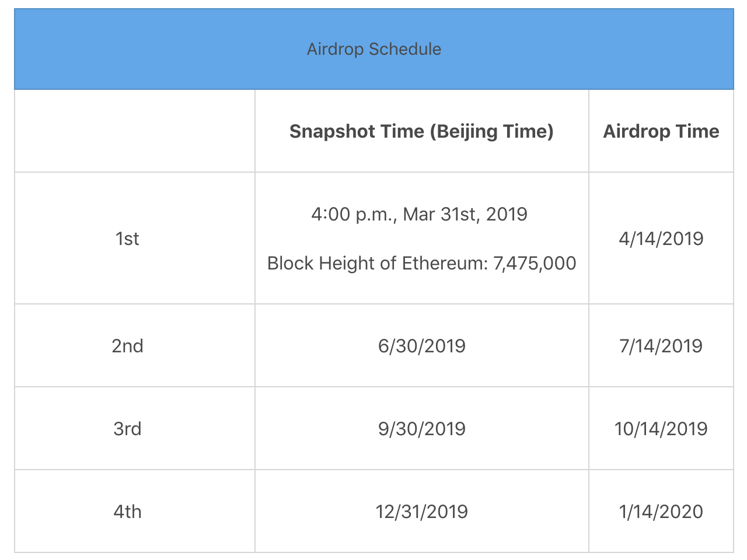The width and height of the screenshot is (747, 560).
Task: Click the word Ethereum in the table
Action: tap(444, 263)
